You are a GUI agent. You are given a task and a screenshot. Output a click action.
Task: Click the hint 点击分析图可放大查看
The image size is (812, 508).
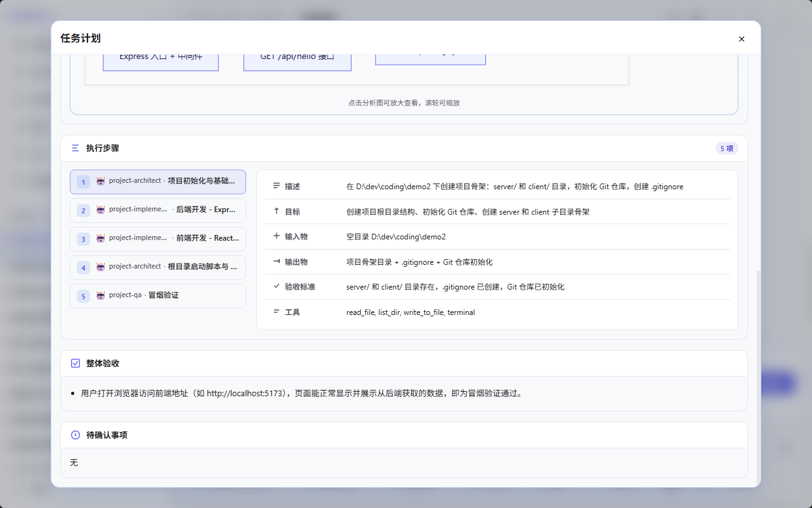point(404,102)
